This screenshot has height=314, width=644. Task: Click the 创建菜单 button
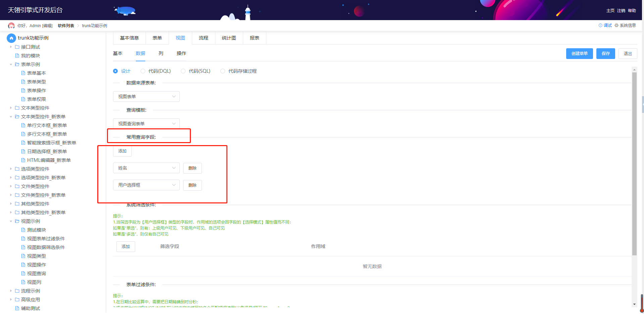(x=580, y=54)
